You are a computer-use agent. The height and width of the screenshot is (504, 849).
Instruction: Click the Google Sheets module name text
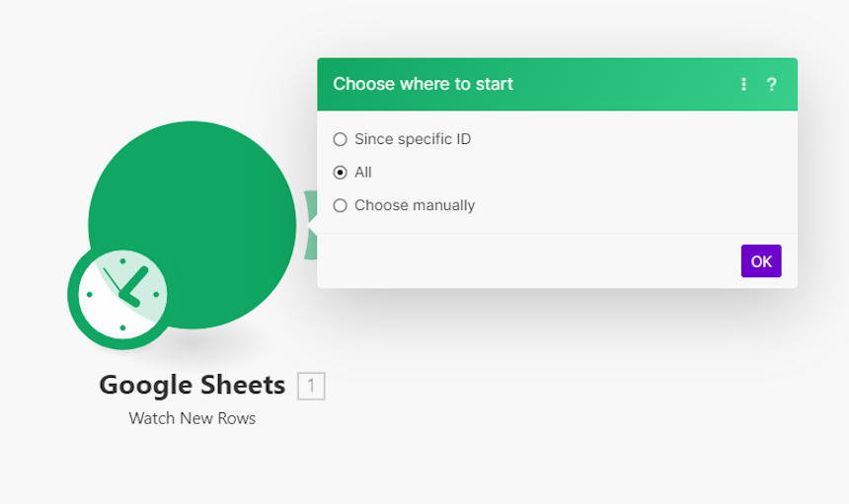pos(193,385)
